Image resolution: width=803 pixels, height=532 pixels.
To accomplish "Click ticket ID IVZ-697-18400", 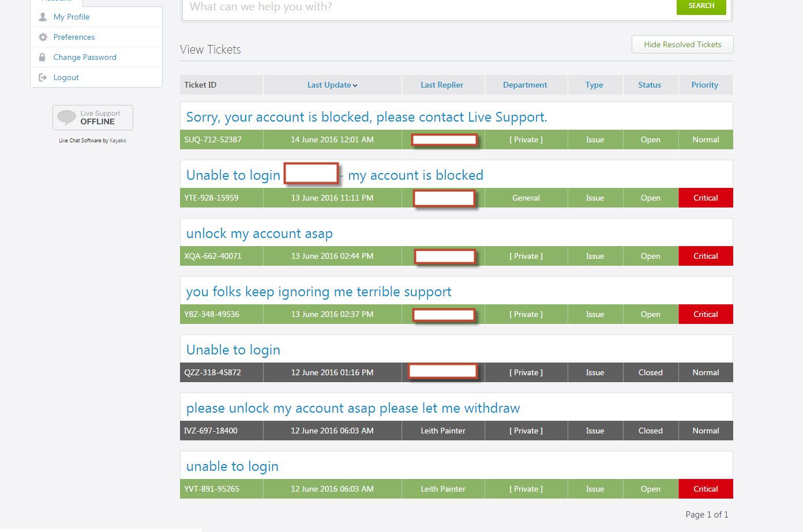I will (211, 431).
